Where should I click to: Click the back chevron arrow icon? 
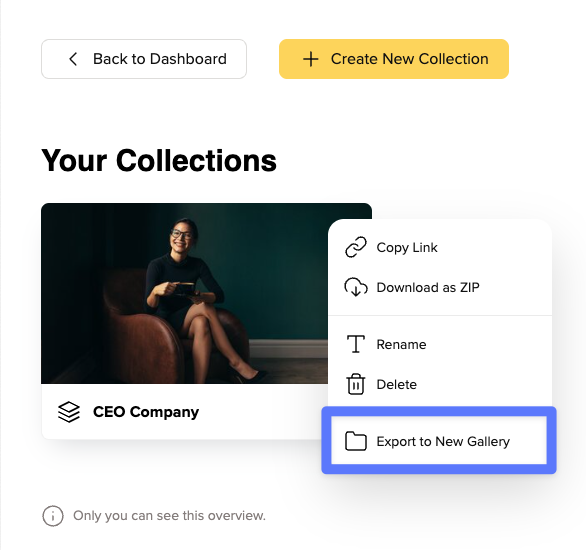(x=73, y=59)
